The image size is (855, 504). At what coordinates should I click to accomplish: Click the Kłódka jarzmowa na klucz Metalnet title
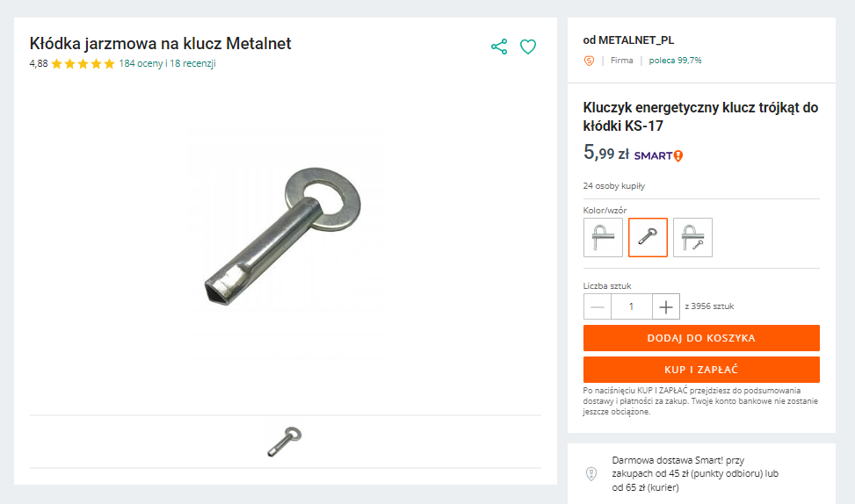pyautogui.click(x=160, y=43)
